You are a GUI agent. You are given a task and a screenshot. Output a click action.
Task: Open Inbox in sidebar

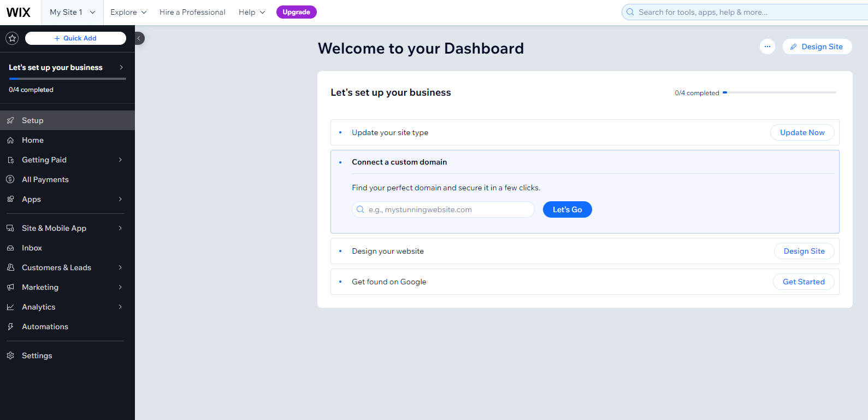click(67, 248)
